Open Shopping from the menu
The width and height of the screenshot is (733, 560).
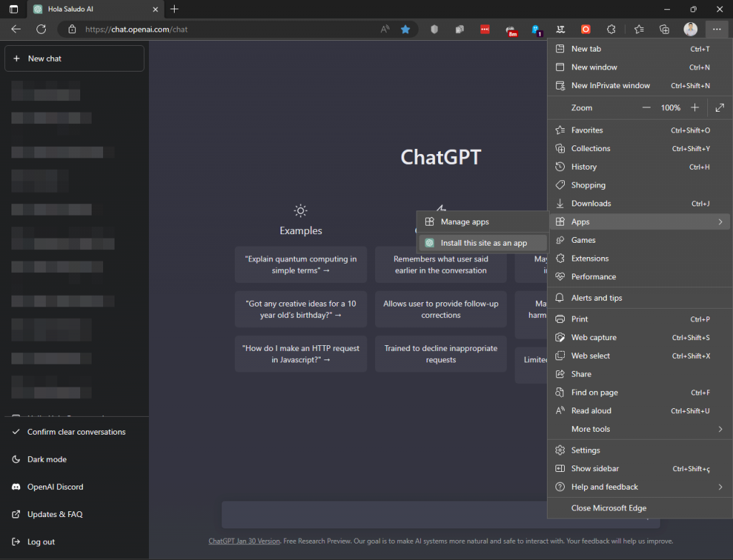639,185
